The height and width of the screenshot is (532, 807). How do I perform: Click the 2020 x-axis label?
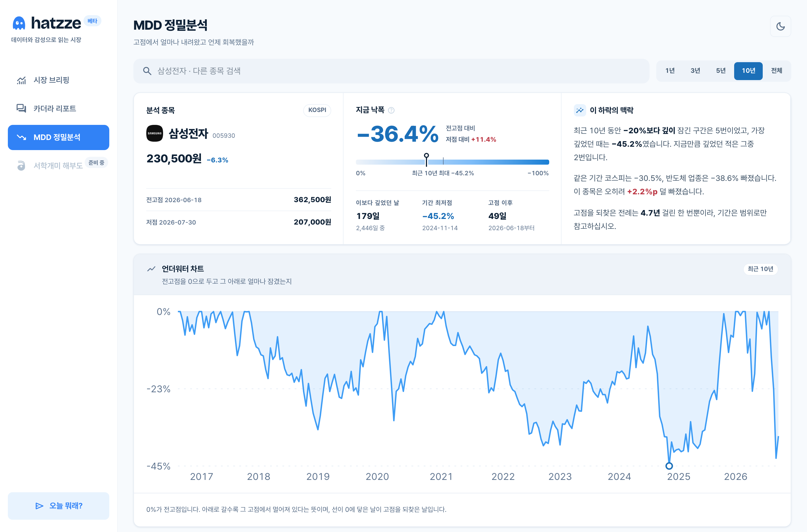377,477
